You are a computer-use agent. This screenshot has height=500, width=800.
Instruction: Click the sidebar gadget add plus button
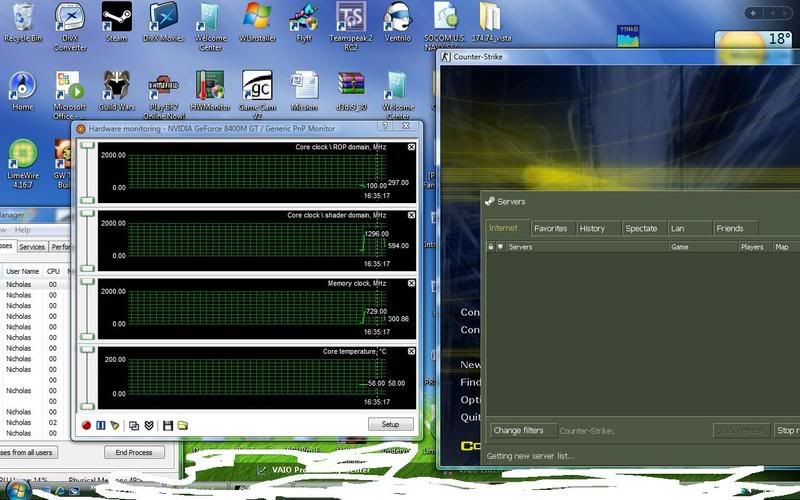click(x=753, y=13)
